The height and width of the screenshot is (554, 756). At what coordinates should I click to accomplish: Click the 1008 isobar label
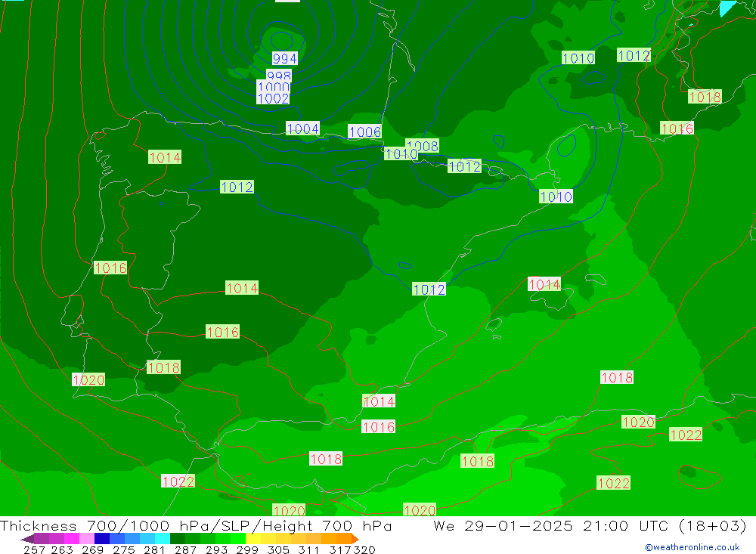pyautogui.click(x=424, y=144)
